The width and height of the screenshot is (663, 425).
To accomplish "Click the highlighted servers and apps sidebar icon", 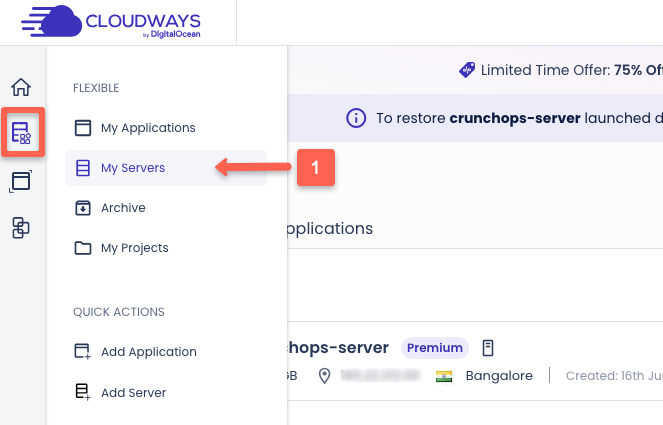I will click(x=21, y=133).
